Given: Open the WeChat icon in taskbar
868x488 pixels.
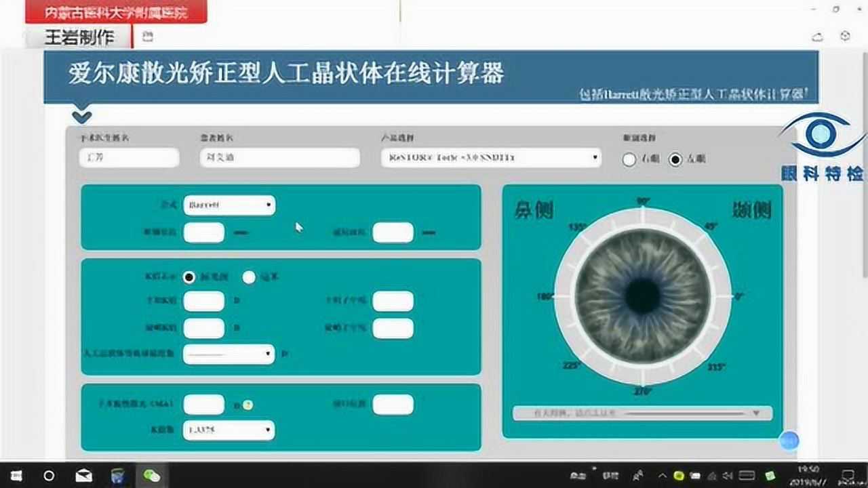Looking at the screenshot, I should coord(152,476).
